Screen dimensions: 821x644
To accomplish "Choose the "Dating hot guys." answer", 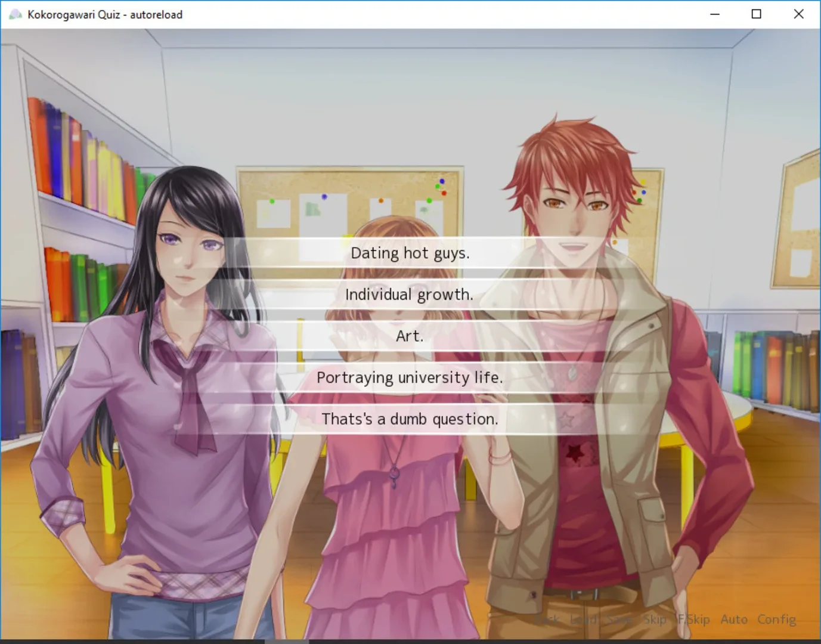I will [x=410, y=253].
